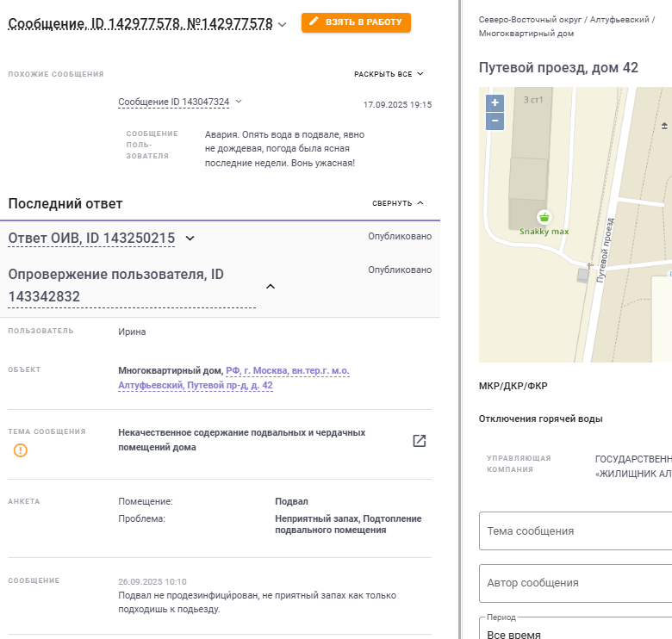Click the gray building marker near Путевой проезд

coord(583,275)
